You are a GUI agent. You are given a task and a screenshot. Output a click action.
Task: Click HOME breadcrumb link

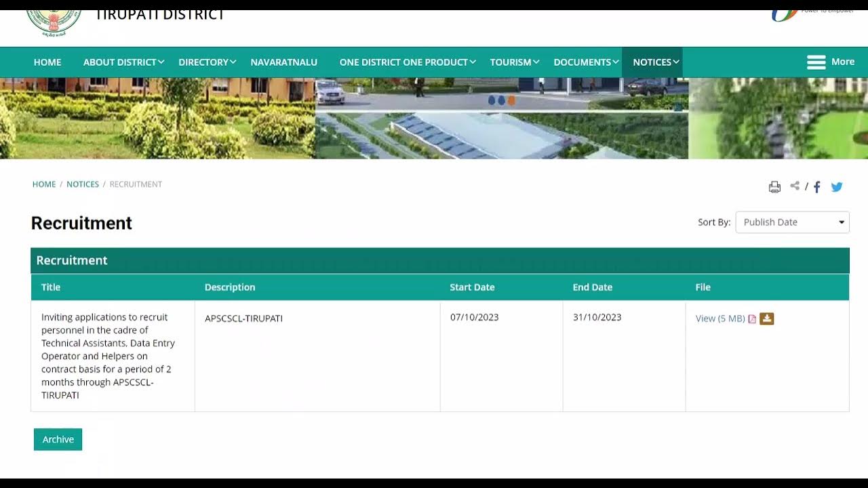44,184
